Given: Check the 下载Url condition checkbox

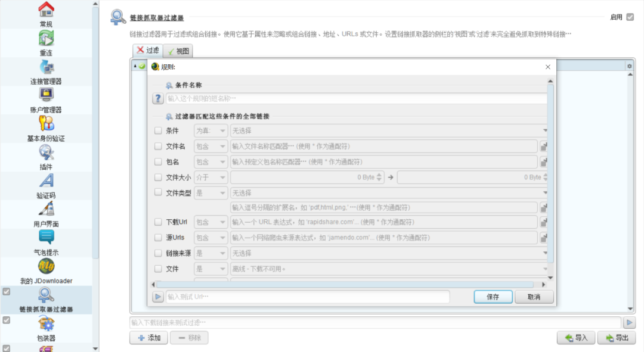Looking at the screenshot, I should [x=157, y=222].
